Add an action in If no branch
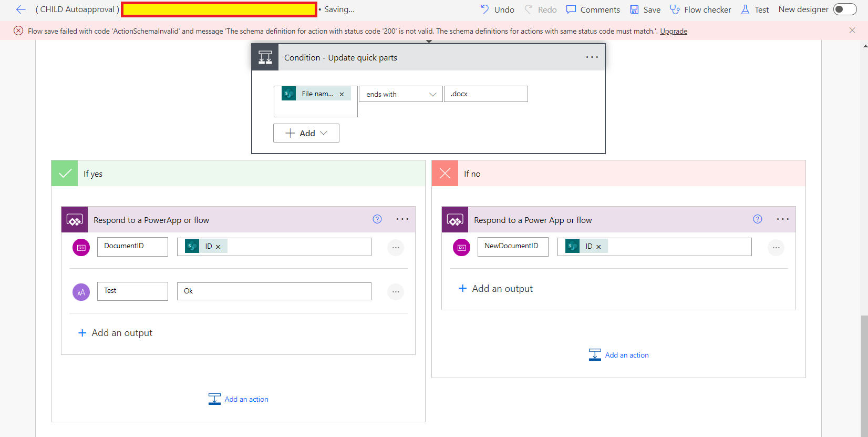The height and width of the screenshot is (437, 868). (619, 355)
